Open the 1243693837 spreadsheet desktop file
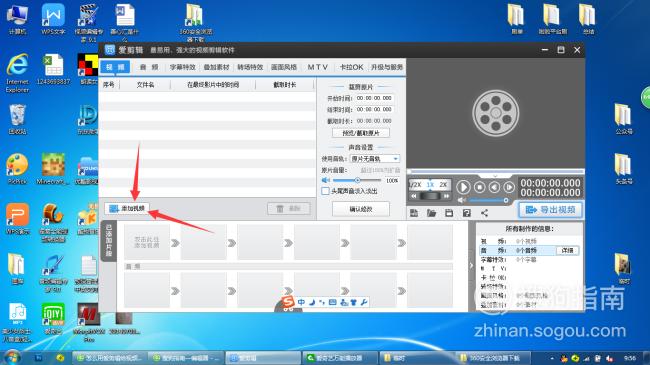Viewport: 650px width, 365px height. pyautogui.click(x=53, y=70)
